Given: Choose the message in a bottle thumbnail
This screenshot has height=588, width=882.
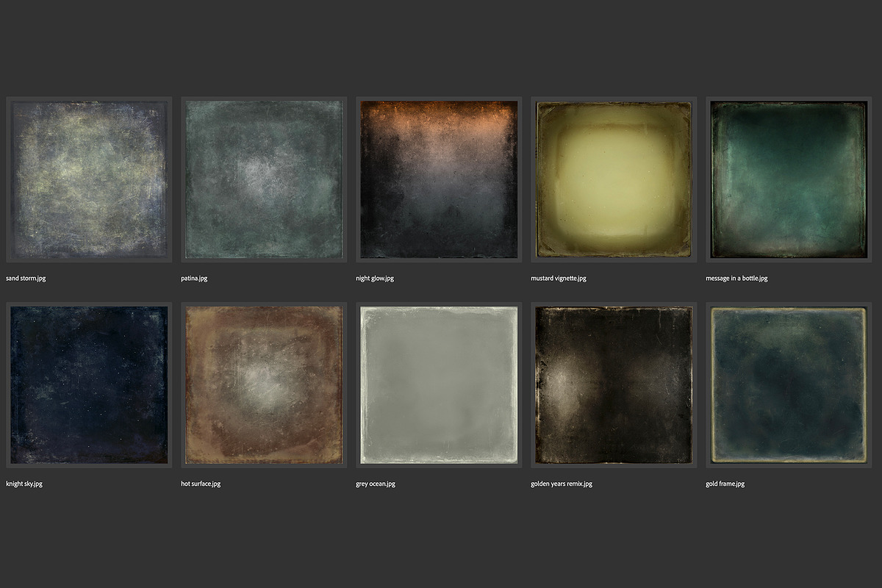Looking at the screenshot, I should (x=789, y=179).
